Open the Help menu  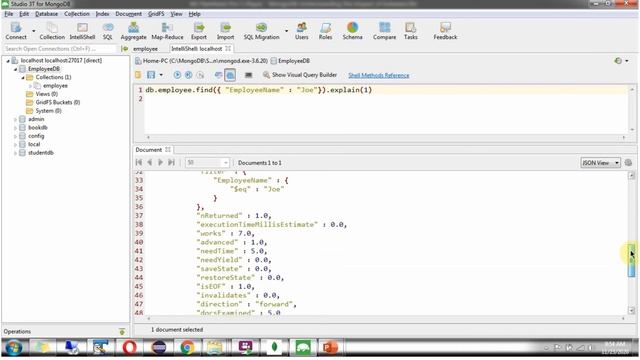[194, 14]
